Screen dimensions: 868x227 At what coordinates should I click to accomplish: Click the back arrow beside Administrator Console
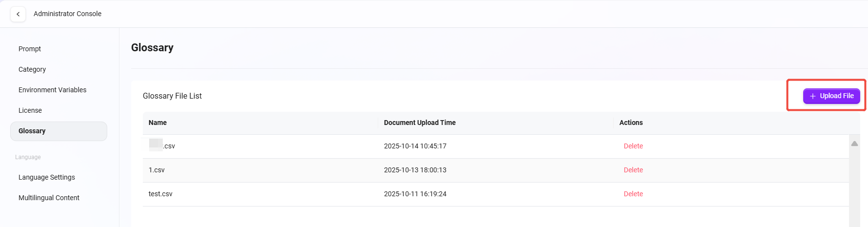click(x=18, y=14)
